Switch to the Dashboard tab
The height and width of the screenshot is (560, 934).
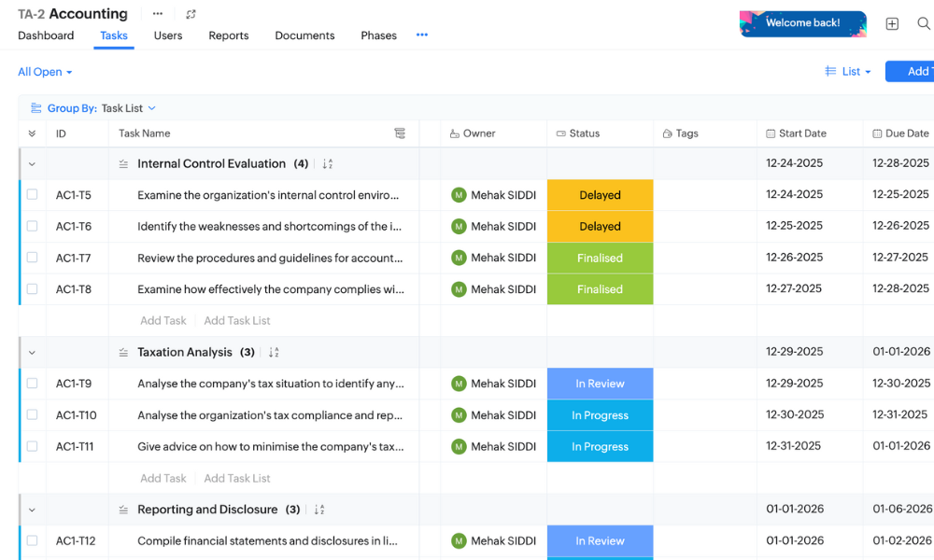[x=46, y=35]
